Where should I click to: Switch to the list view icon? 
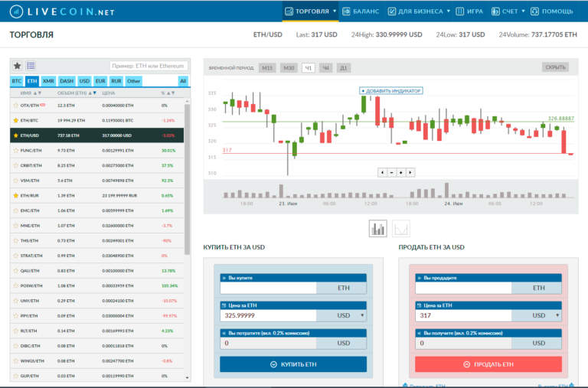click(31, 66)
